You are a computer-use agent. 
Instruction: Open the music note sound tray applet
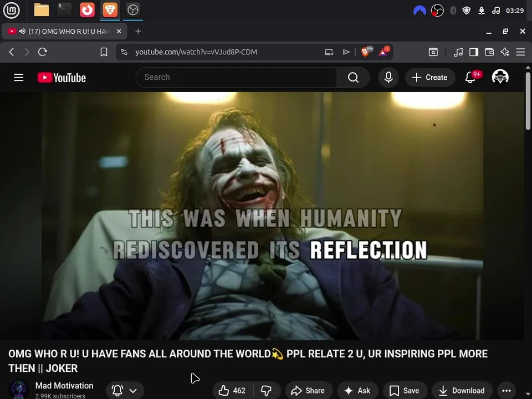pos(495,11)
